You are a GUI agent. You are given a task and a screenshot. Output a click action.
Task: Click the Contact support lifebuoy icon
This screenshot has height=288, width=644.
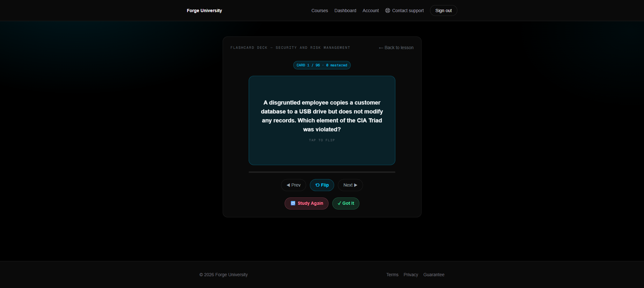388,11
